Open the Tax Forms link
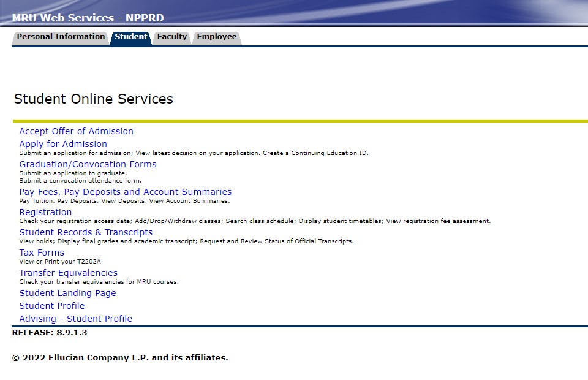Screen dimensions: 588x380 42,253
